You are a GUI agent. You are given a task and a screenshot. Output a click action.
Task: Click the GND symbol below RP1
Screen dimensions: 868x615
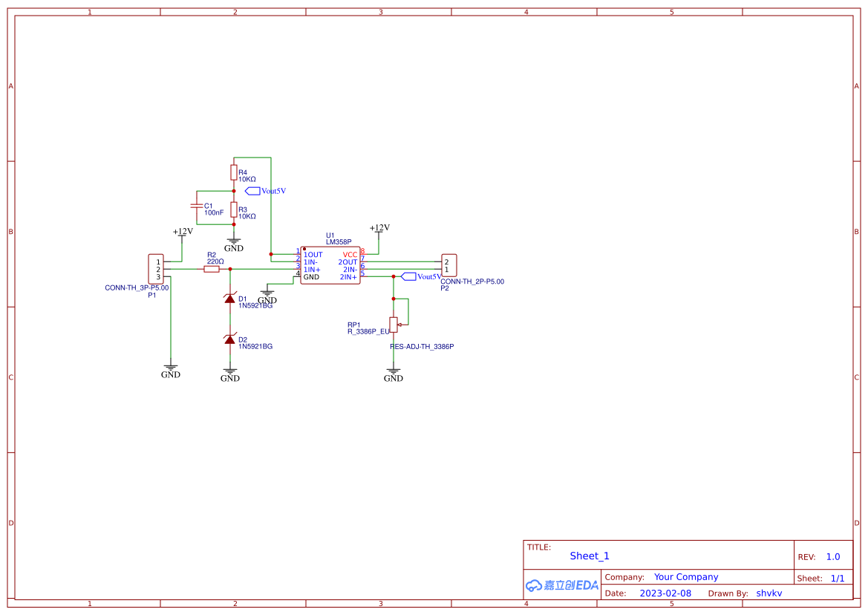(x=393, y=370)
